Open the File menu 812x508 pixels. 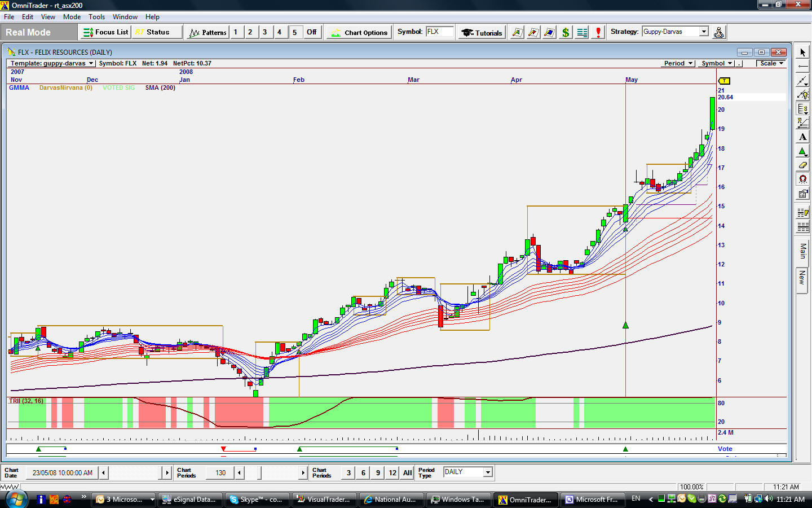click(9, 17)
